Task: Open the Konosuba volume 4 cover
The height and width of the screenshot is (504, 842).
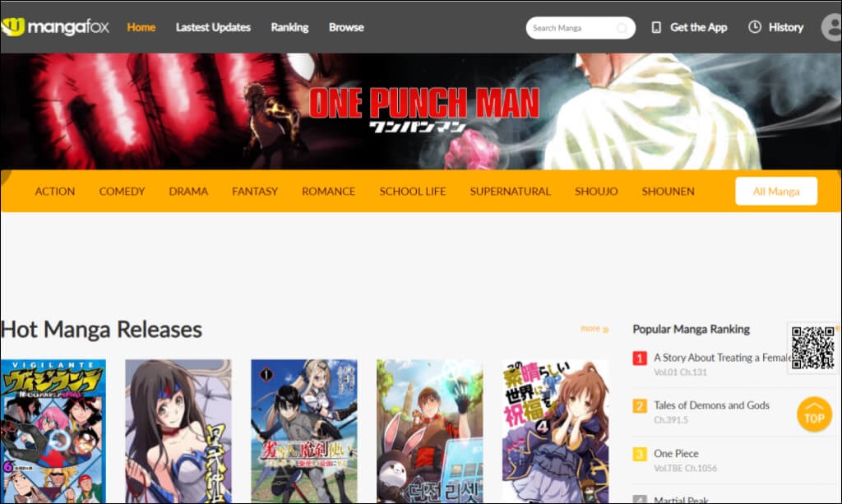Action: tap(555, 431)
